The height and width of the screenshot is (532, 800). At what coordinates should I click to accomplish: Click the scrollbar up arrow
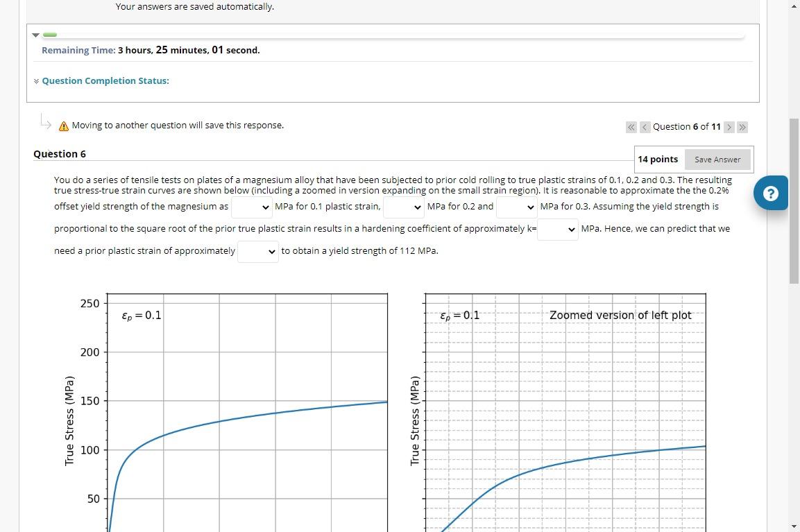coord(794,6)
